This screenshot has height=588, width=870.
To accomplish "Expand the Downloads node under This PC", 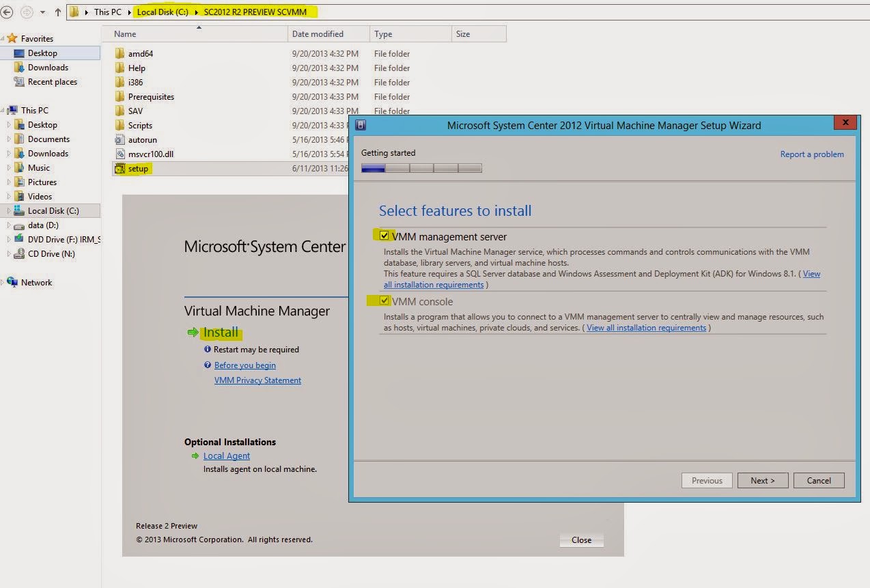I will pos(9,153).
